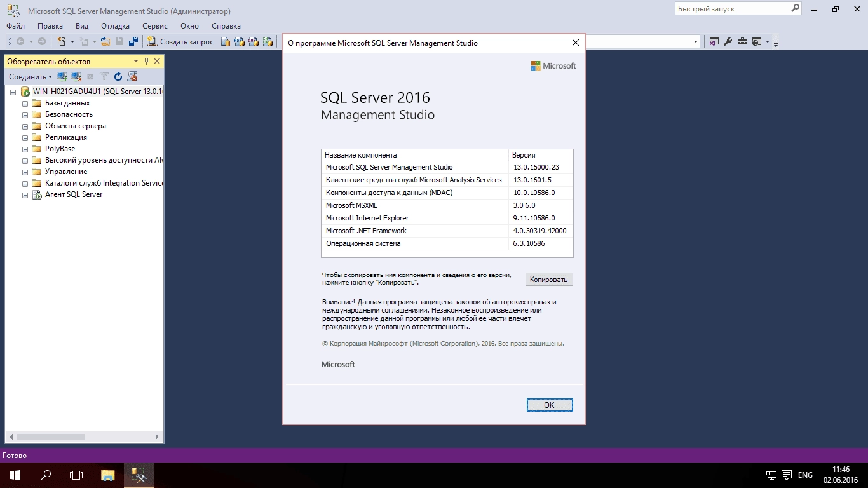Pin the Обозреватель объектов panel
Viewport: 868px width, 488px height.
pos(146,61)
